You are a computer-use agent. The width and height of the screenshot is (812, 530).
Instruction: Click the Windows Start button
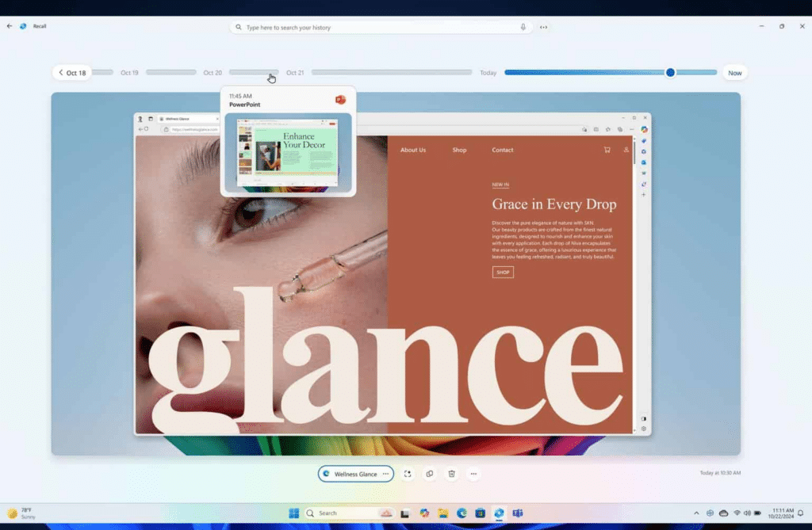(x=293, y=513)
